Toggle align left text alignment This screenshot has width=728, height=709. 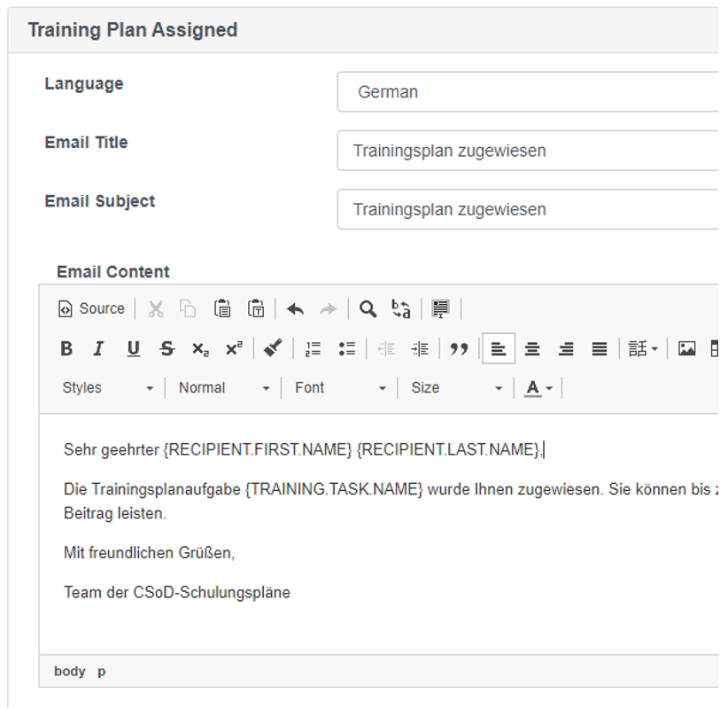point(499,348)
